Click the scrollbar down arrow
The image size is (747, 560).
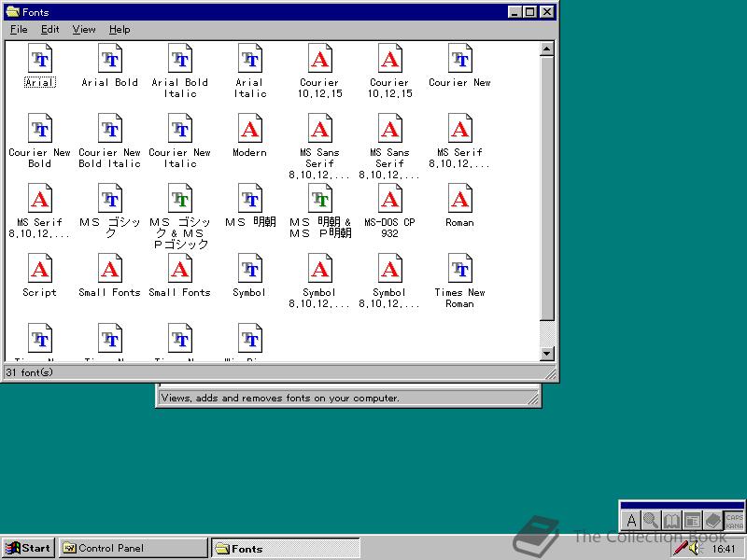[545, 353]
